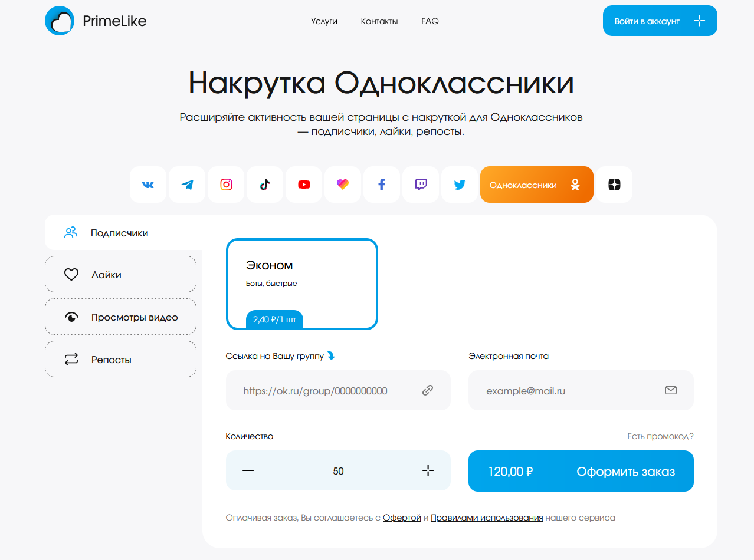This screenshot has height=560, width=754.
Task: Choose the TikTok service icon
Action: [x=265, y=185]
